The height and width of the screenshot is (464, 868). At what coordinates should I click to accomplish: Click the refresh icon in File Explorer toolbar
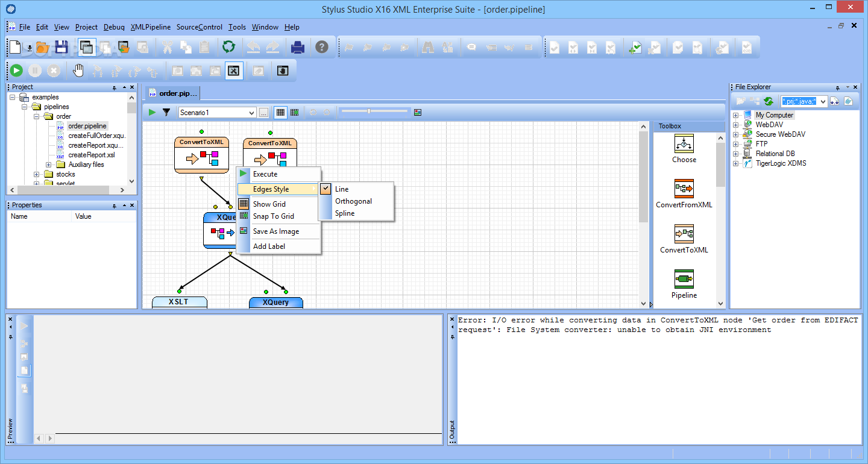click(x=769, y=101)
